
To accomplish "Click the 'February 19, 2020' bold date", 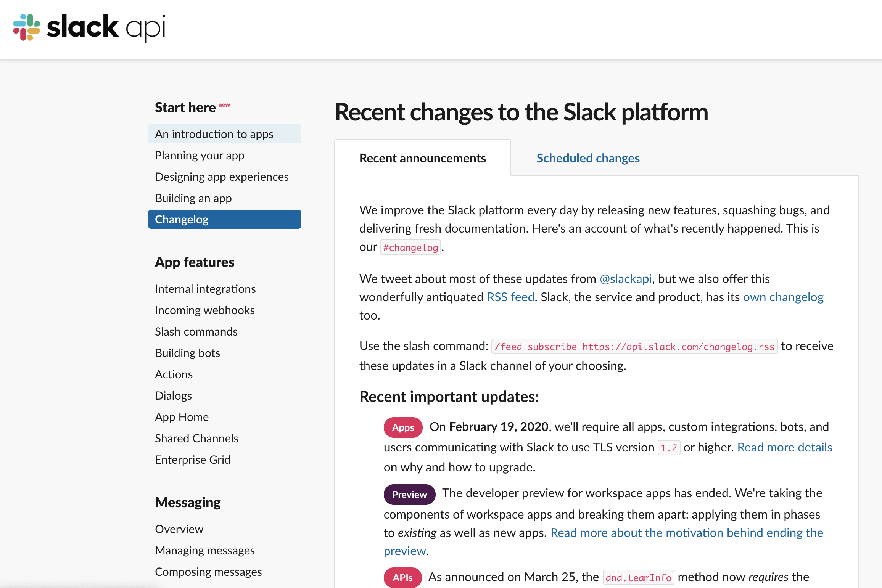I will tap(499, 427).
